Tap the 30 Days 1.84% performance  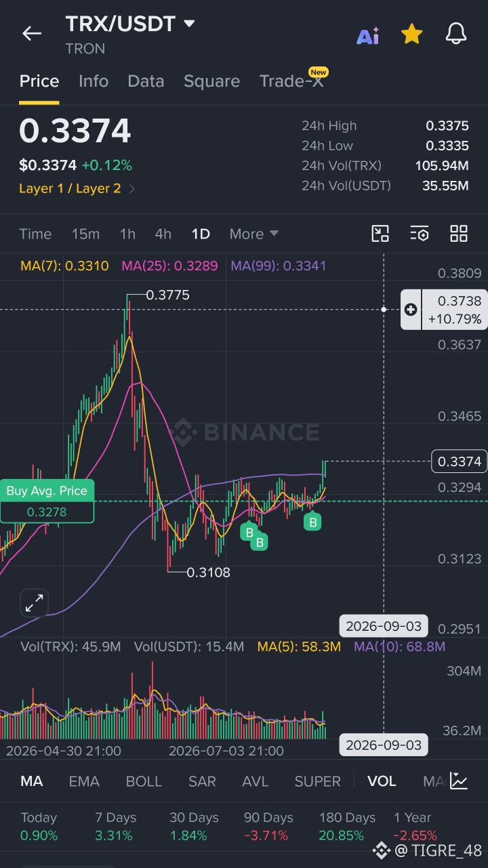pos(193,827)
